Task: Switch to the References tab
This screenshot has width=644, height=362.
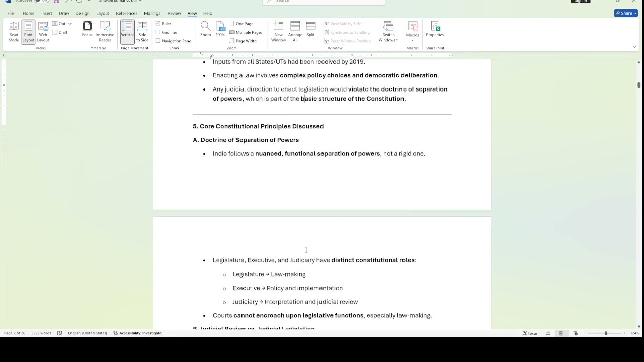Action: (126, 13)
